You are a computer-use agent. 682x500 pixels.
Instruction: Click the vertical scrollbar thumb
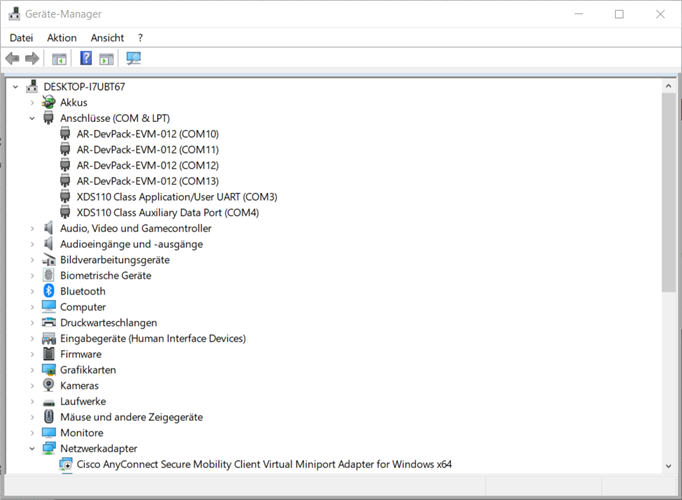669,192
